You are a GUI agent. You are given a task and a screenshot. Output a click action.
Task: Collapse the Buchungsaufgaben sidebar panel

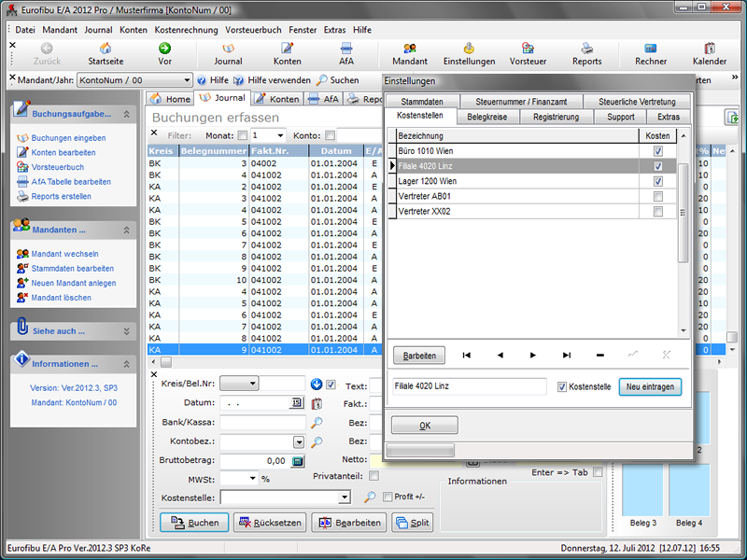(x=126, y=114)
